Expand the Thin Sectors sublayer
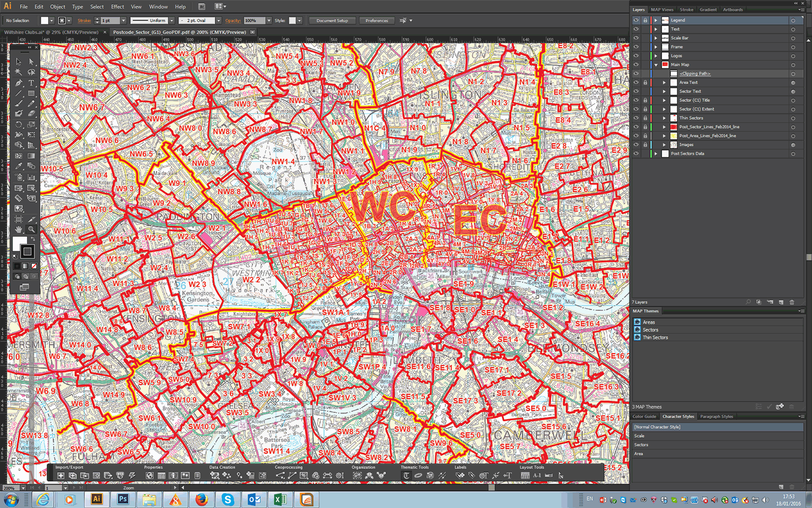 (664, 118)
